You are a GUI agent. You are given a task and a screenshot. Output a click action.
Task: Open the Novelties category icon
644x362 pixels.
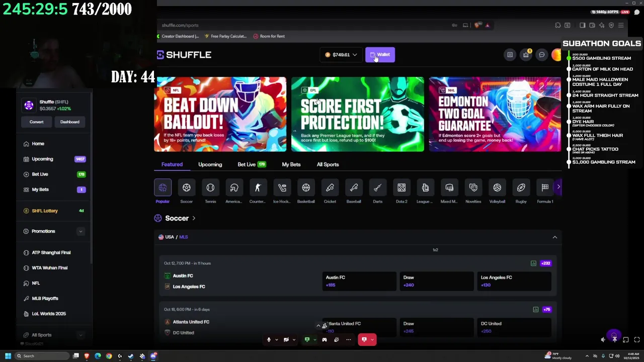point(473,188)
